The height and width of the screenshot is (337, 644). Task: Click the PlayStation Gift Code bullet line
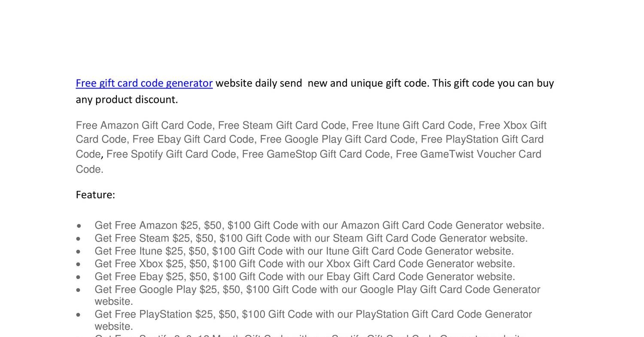(x=313, y=315)
